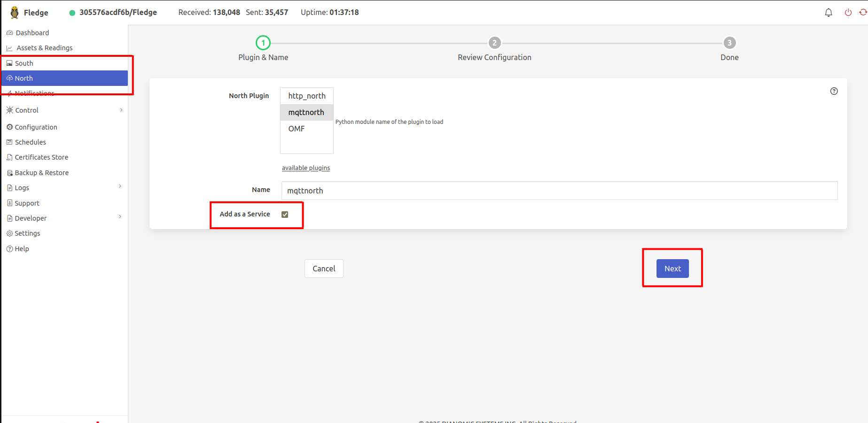The width and height of the screenshot is (868, 423).
Task: Click the Fledge logo icon
Action: click(15, 13)
